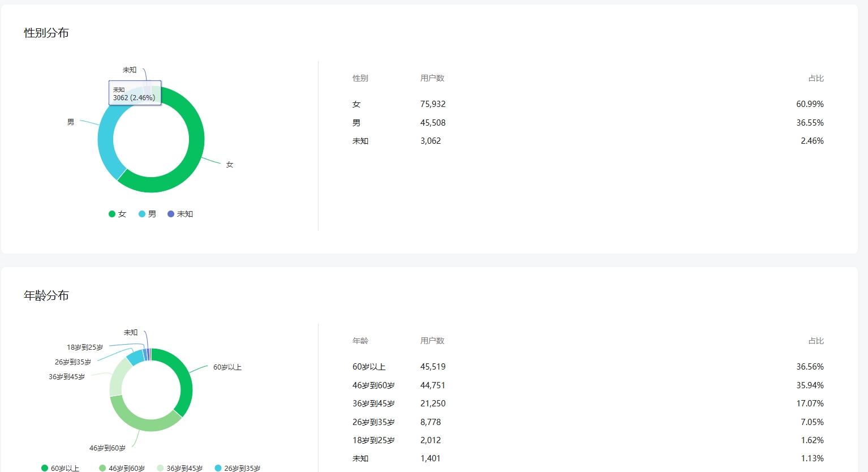
Task: Click the 26岁到35岁 cyan age segment
Action: (x=135, y=357)
